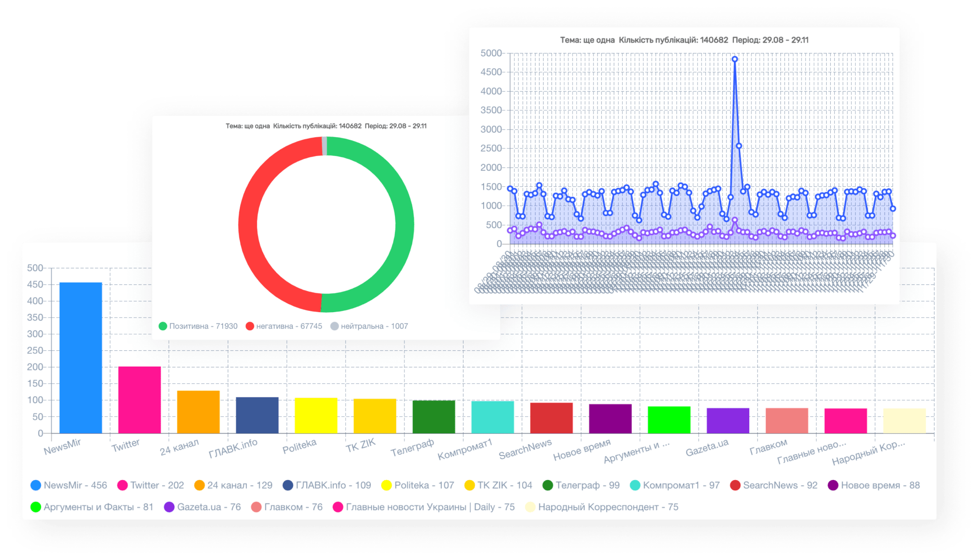This screenshot has height=560, width=977.
Task: Click the gold TK ZIK bar
Action: coord(375,416)
